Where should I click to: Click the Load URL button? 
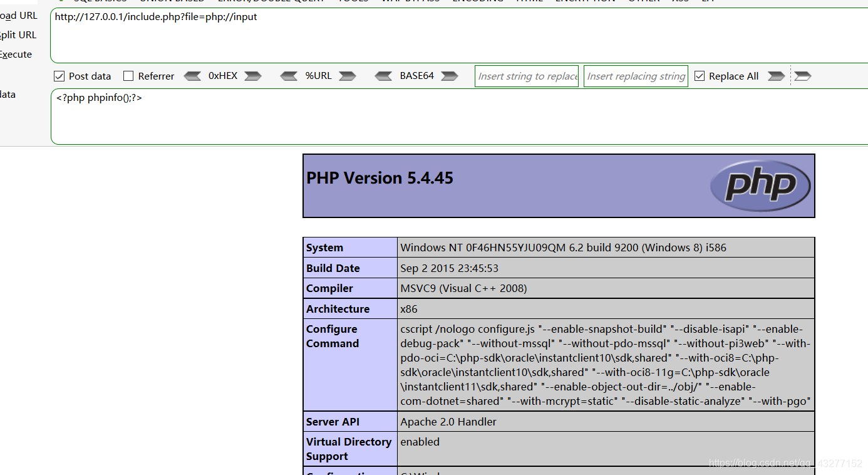tap(19, 16)
